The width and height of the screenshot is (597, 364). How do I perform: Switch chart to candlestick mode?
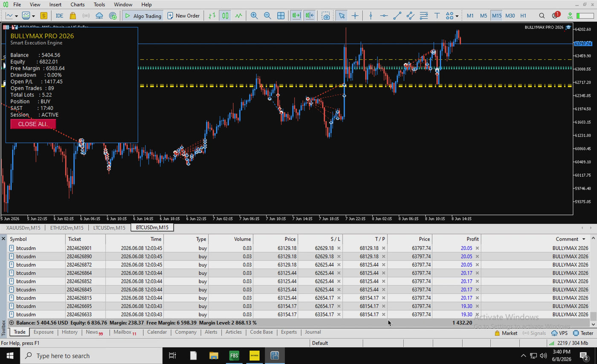(x=225, y=16)
